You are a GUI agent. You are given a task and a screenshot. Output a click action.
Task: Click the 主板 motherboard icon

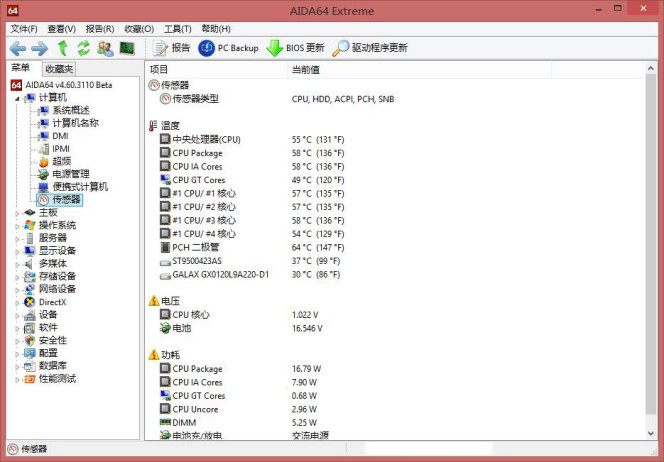[30, 213]
